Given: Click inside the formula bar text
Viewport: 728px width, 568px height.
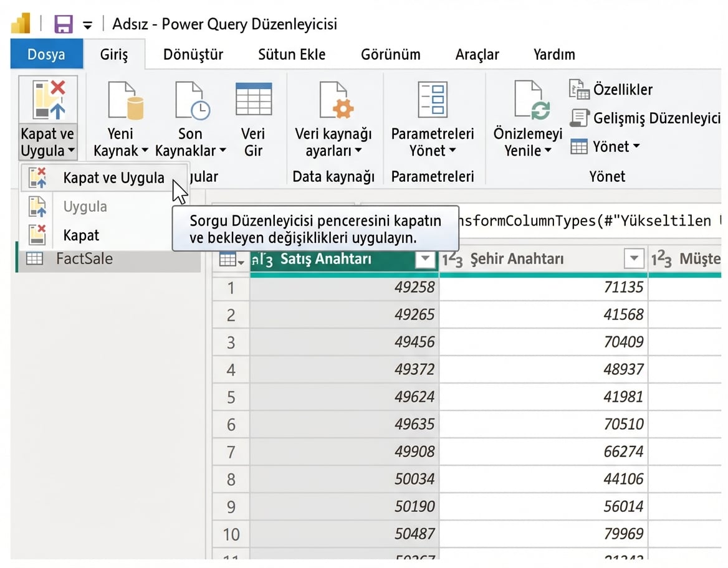Looking at the screenshot, I should click(x=590, y=220).
